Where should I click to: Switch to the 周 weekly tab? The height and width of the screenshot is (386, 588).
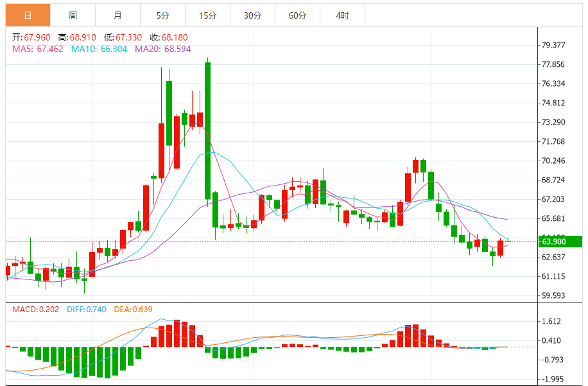(x=73, y=15)
